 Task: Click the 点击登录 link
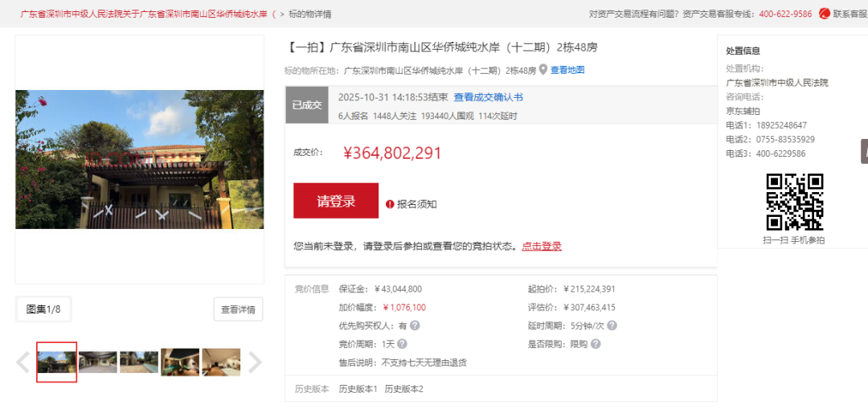(542, 246)
